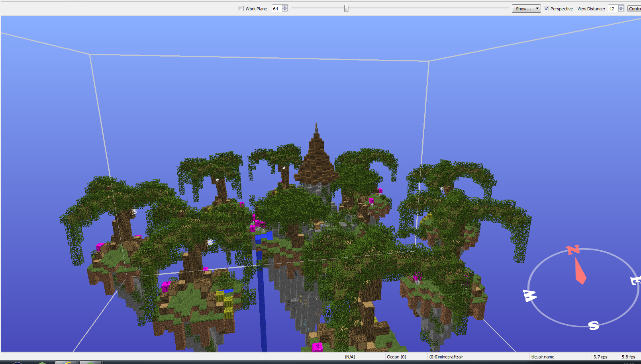This screenshot has height=364, width=641.
Task: Disable the Perspective checkbox
Action: [547, 9]
